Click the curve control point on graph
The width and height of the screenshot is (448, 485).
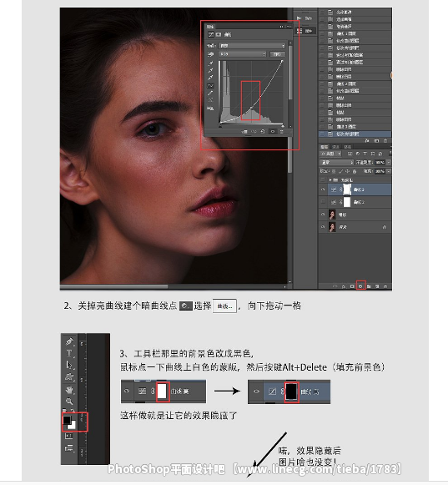click(x=251, y=108)
